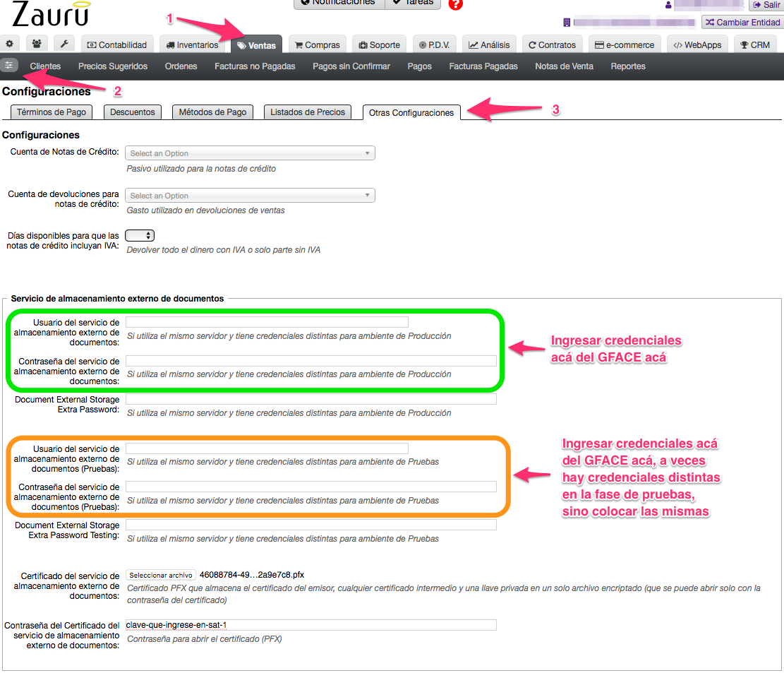Open Notas de Venta
The height and width of the screenshot is (673, 784).
pyautogui.click(x=564, y=66)
